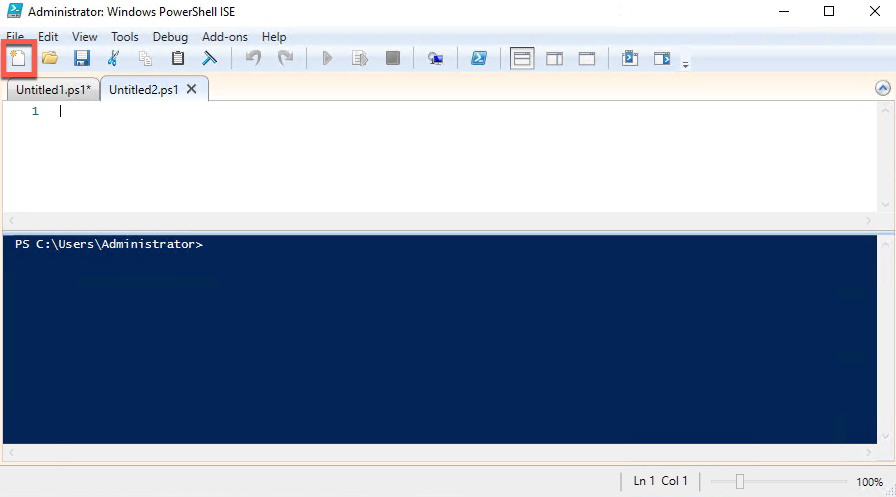The image size is (896, 497).
Task: Collapse the script pane with chevron
Action: [882, 88]
